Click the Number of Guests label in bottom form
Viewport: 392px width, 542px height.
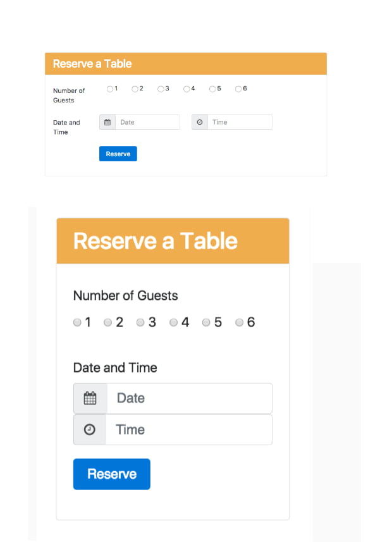(125, 295)
